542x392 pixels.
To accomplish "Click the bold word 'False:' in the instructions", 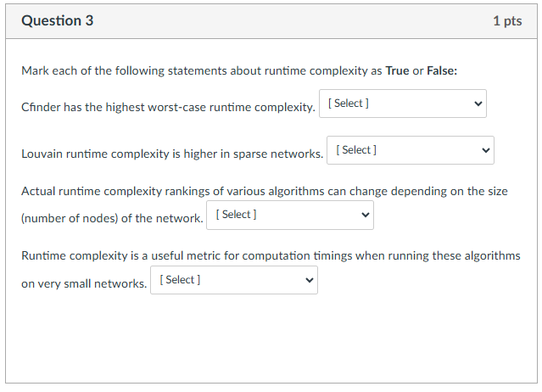I will (442, 70).
